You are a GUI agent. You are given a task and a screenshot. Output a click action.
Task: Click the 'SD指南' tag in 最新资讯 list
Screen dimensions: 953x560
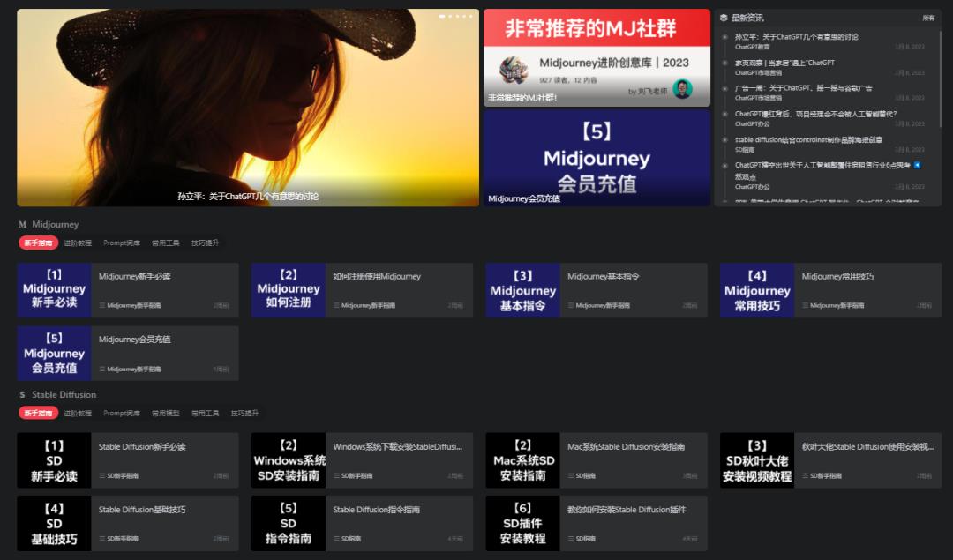pos(745,149)
